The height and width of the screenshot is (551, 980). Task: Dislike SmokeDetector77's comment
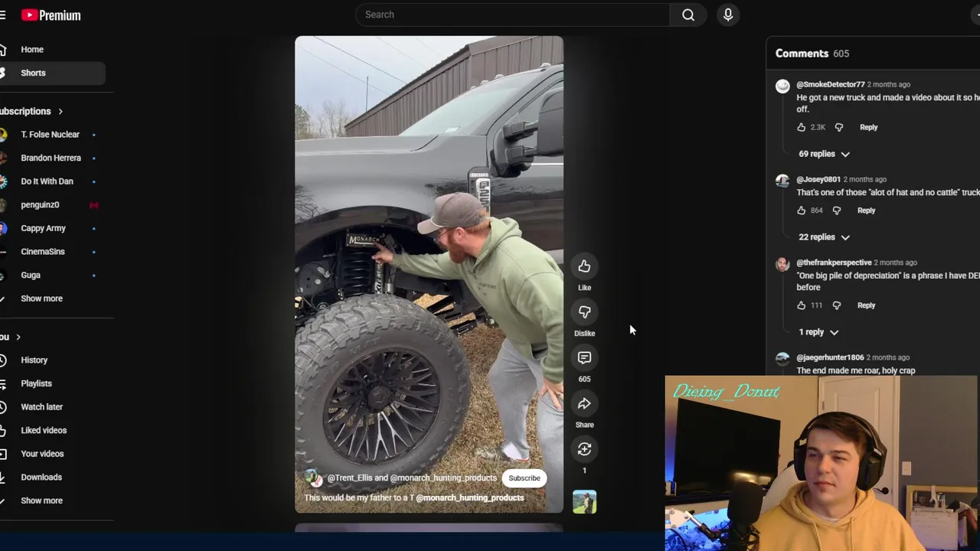[838, 128]
